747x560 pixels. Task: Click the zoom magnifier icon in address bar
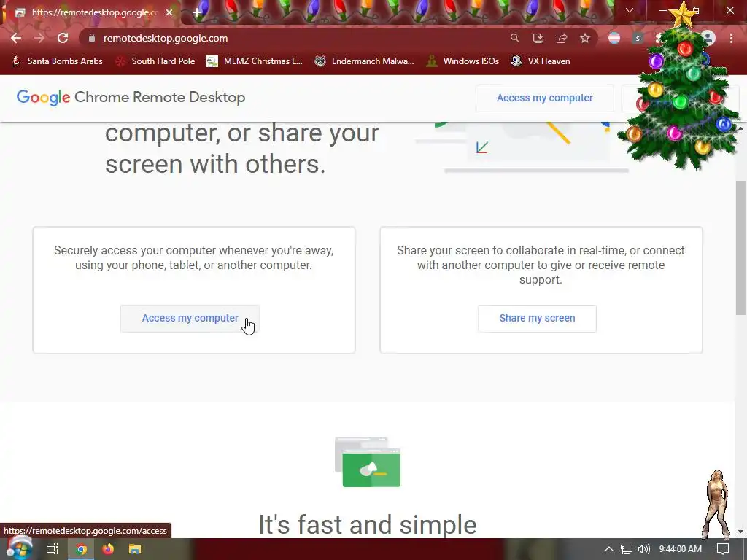click(514, 38)
